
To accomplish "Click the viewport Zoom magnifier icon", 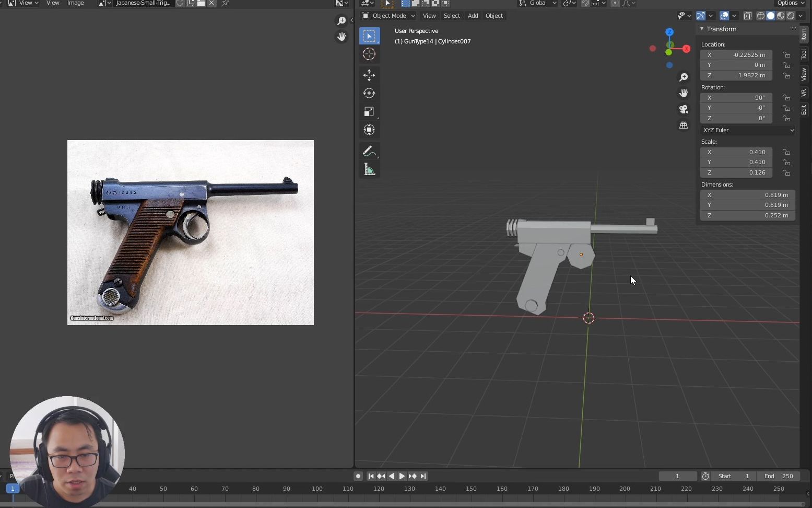I will (684, 77).
